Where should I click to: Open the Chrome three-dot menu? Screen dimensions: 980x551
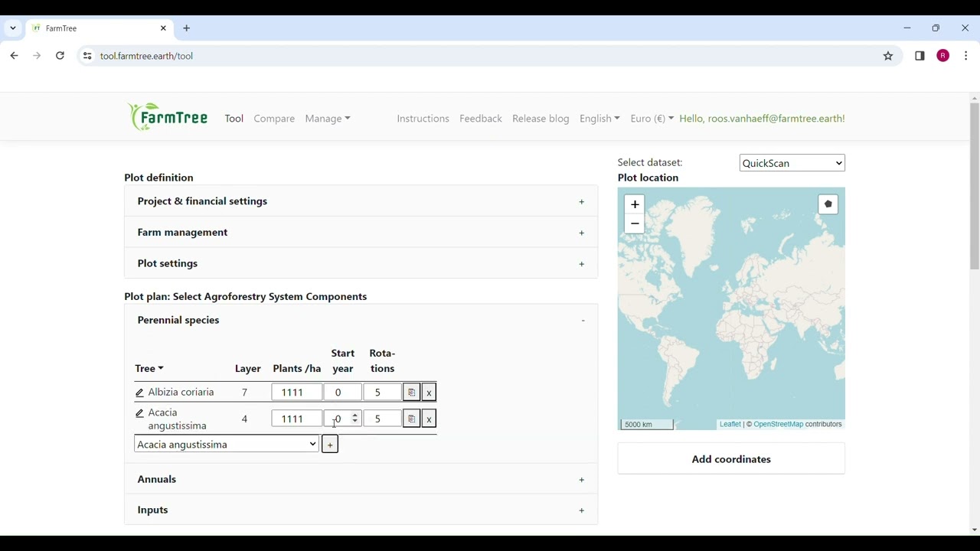[x=966, y=56]
